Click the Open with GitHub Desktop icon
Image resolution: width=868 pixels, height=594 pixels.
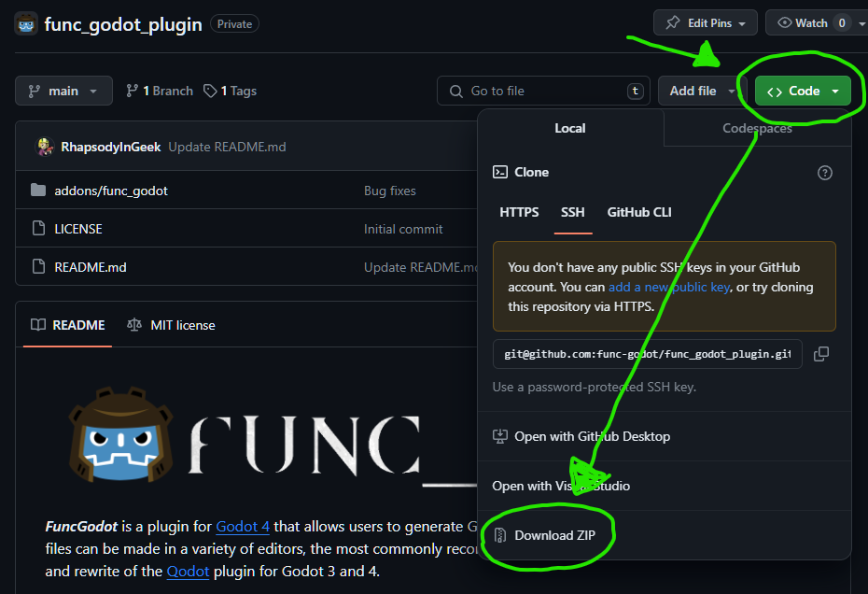(x=499, y=436)
